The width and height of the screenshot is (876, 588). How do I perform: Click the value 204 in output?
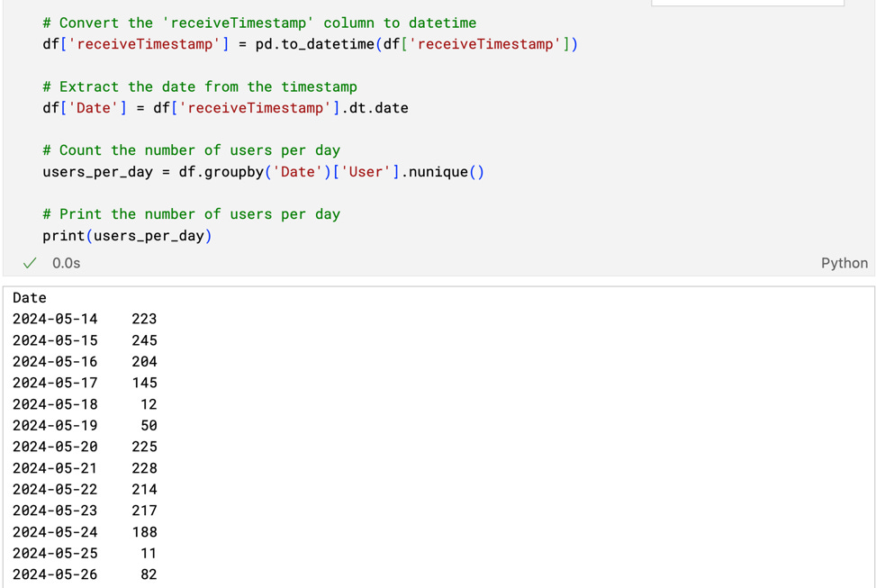144,362
